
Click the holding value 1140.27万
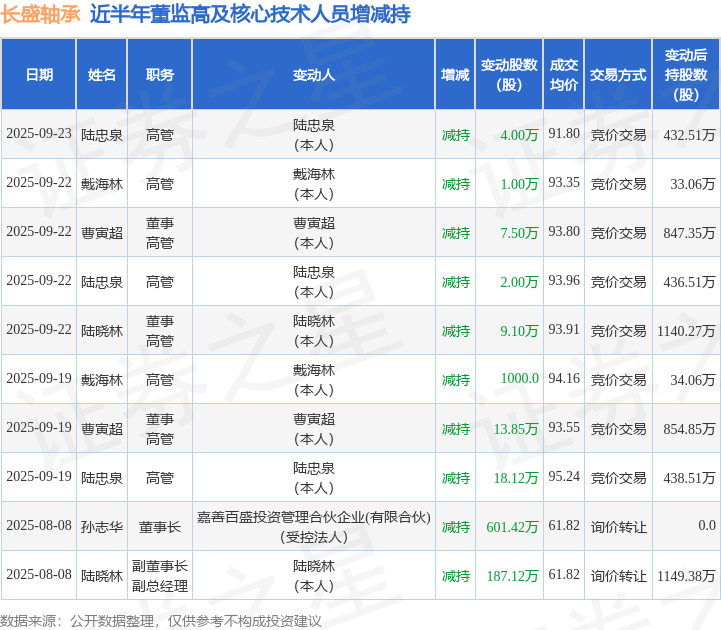pos(686,331)
